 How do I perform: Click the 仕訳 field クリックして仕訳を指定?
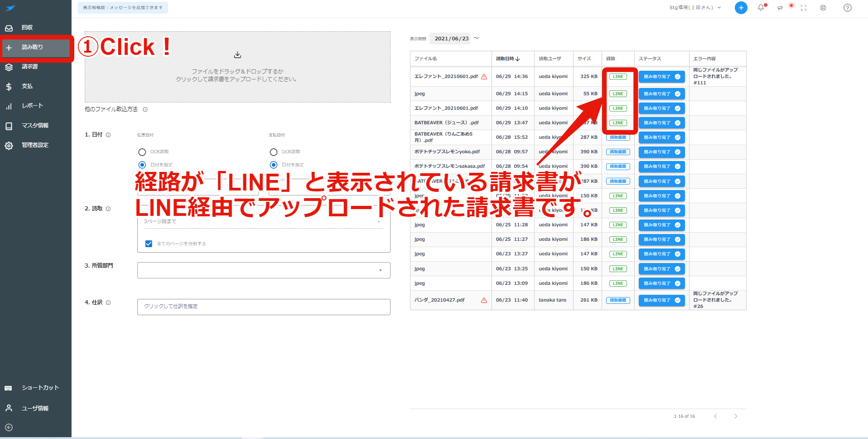pos(264,307)
